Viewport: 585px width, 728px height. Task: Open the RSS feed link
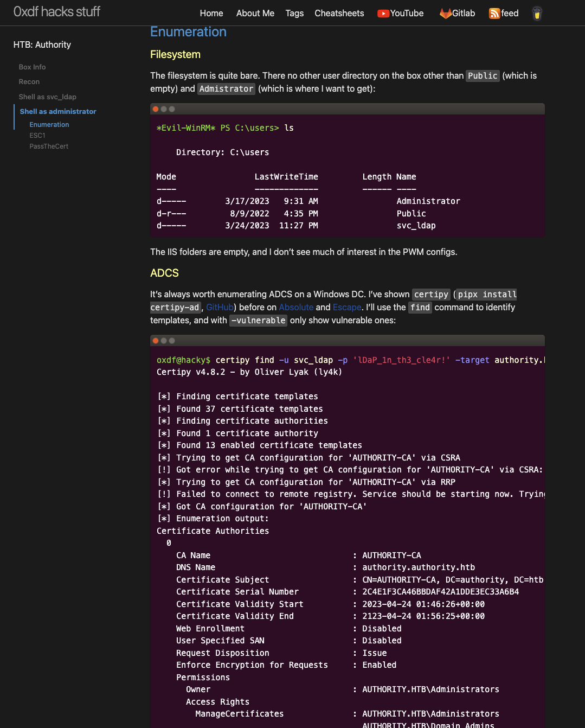coord(504,13)
